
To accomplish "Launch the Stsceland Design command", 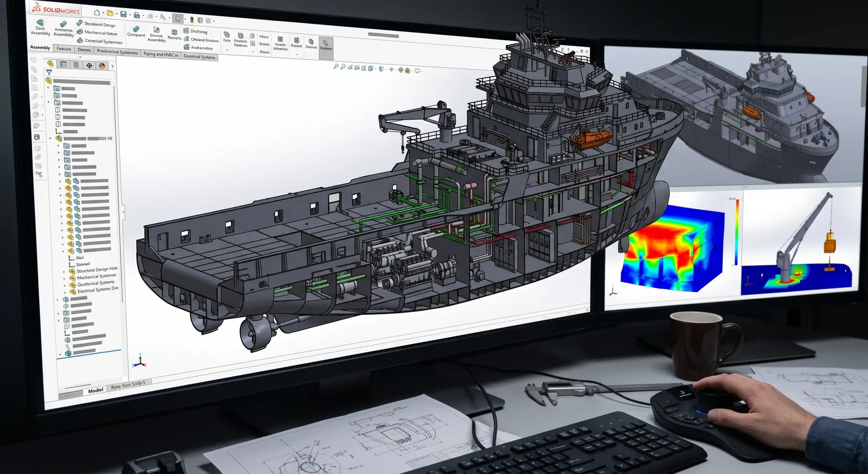I will point(96,24).
